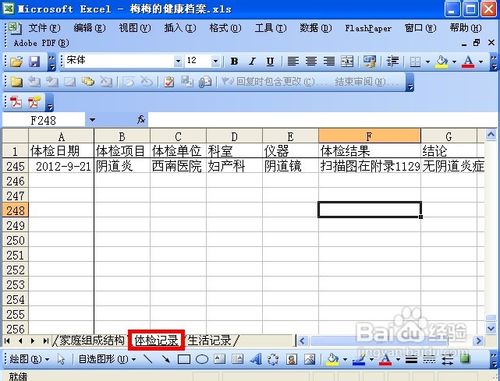Click the Borders icon
Screen dimensions: 500x381
415,61
